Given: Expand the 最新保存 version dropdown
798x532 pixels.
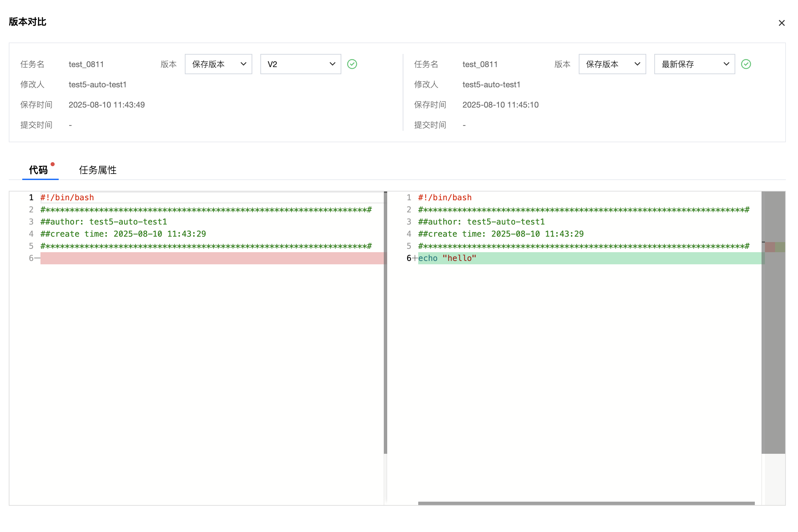Looking at the screenshot, I should pos(694,64).
